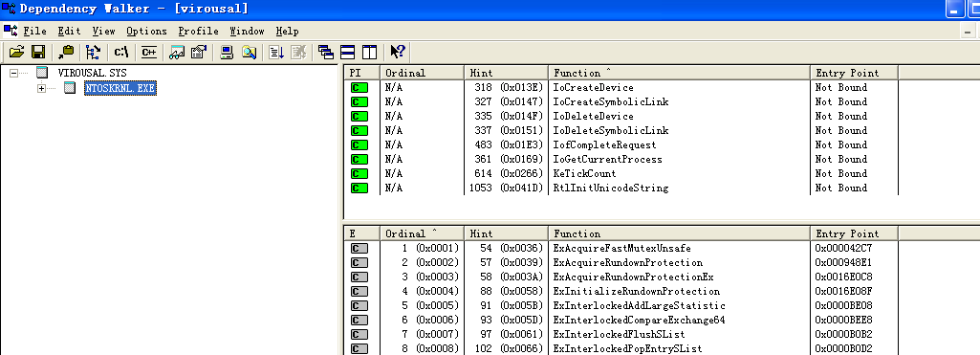
Task: Sort imports by Ordinal column header
Action: (x=422, y=73)
